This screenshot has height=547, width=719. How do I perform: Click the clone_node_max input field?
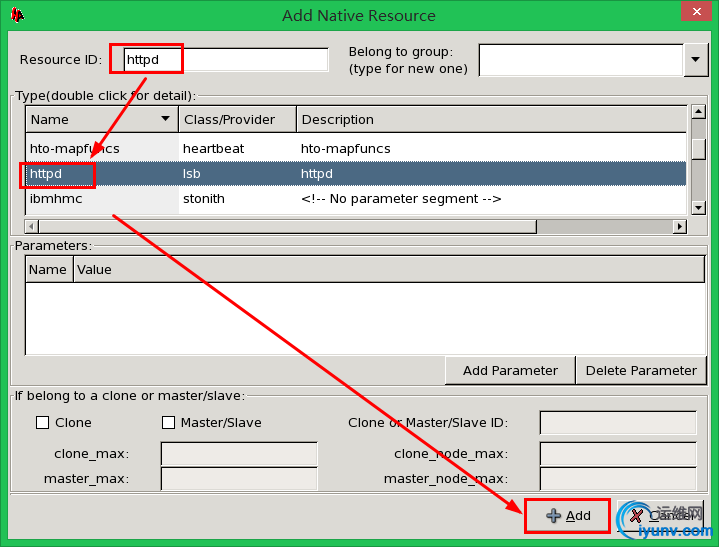(618, 454)
